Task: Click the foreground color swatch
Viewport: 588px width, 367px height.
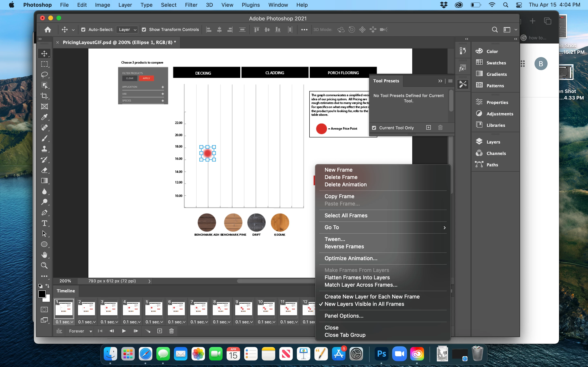Action: coord(42,294)
